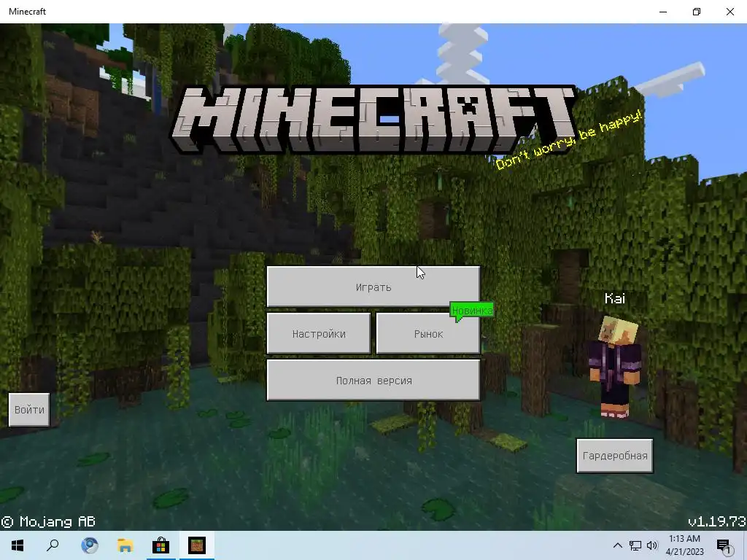This screenshot has height=560, width=747.
Task: Click the volume speaker tray icon
Action: [651, 545]
